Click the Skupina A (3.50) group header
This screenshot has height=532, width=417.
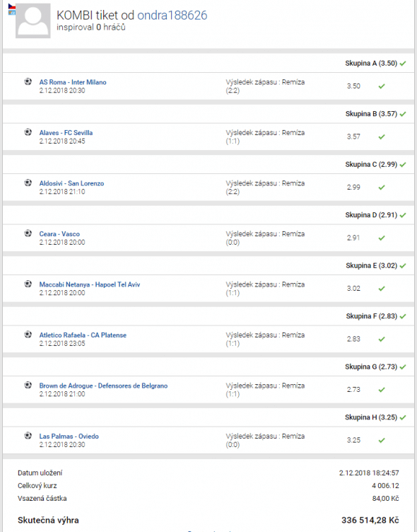point(371,64)
